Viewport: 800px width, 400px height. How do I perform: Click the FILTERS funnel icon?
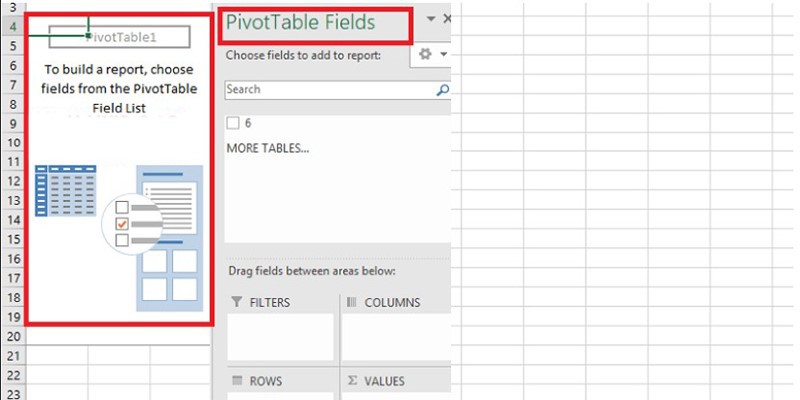pos(236,302)
